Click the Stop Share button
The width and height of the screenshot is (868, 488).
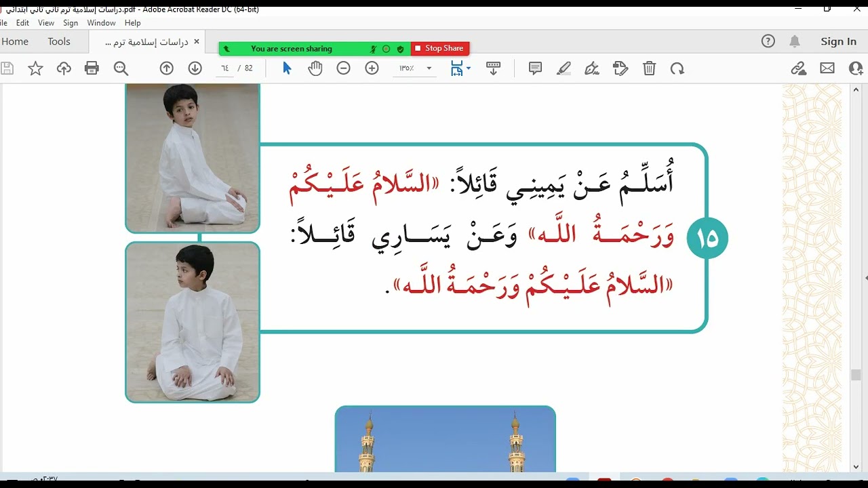pos(440,49)
